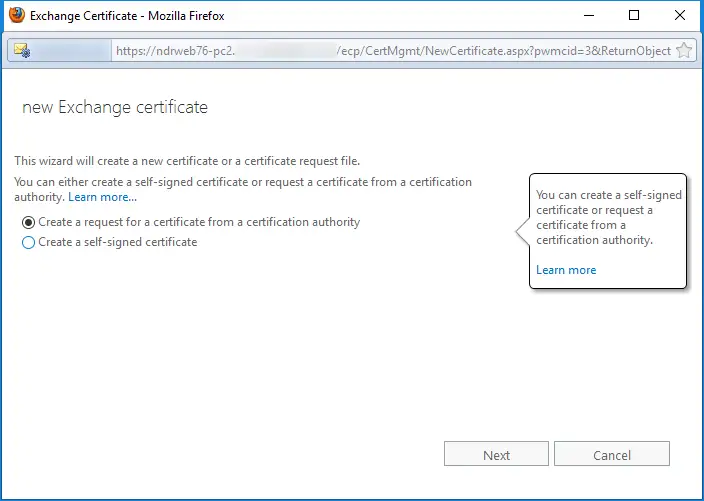Click the Next button
This screenshot has width=704, height=501.
(x=496, y=454)
